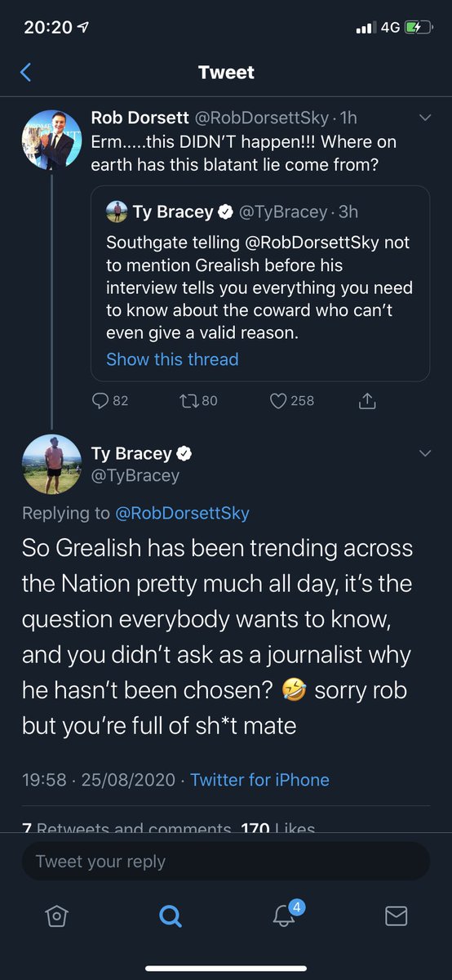Tap Twitter for iPhone source link

point(259,780)
